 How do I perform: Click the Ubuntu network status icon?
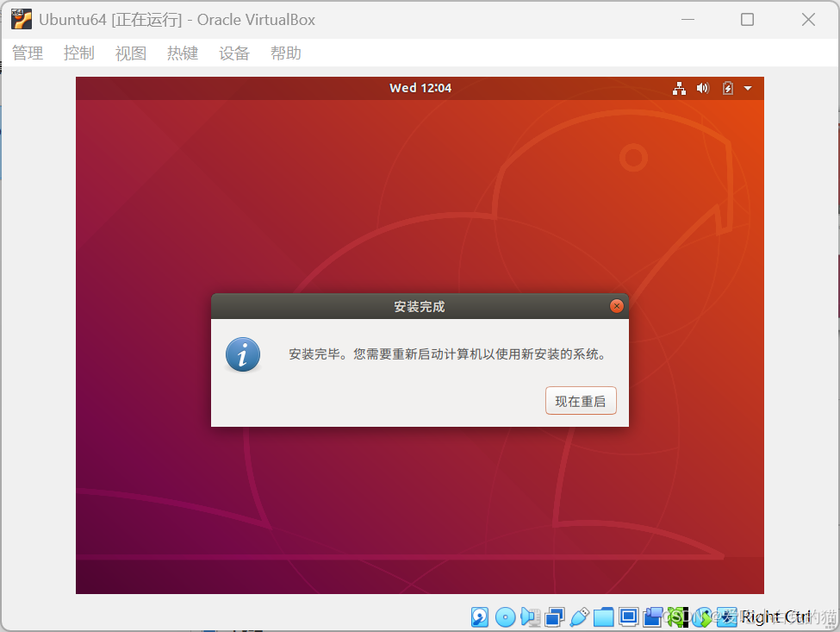679,88
